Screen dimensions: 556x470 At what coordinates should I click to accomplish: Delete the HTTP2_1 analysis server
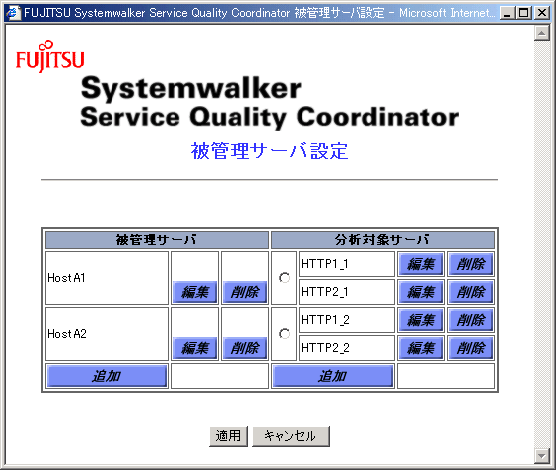point(471,292)
